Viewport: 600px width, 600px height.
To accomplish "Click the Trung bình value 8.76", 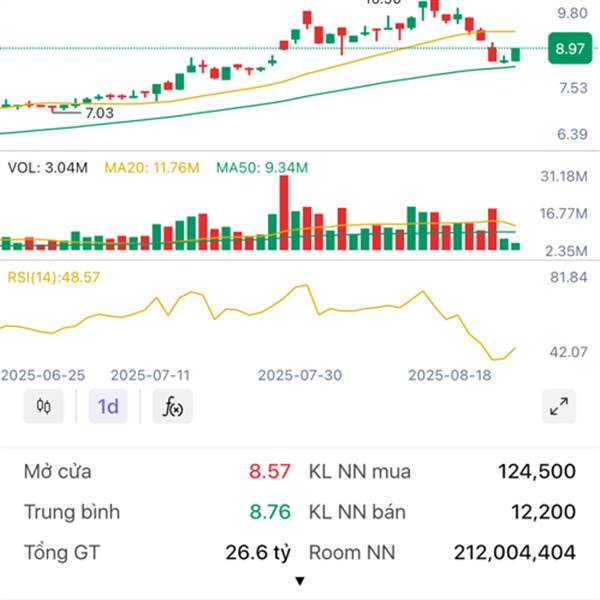I will (270, 512).
